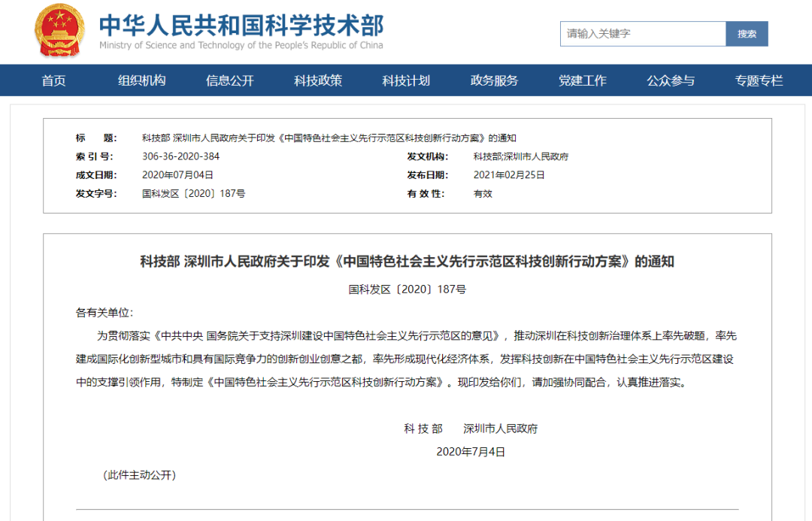Click the publish date 2021年02月25日
This screenshot has width=812, height=521.
(x=509, y=175)
